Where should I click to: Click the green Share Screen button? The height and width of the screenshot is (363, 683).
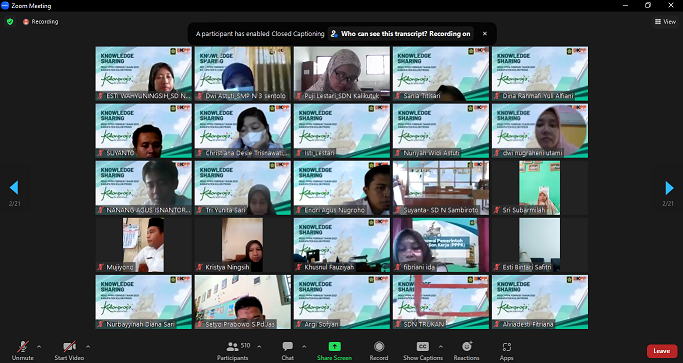pos(335,351)
